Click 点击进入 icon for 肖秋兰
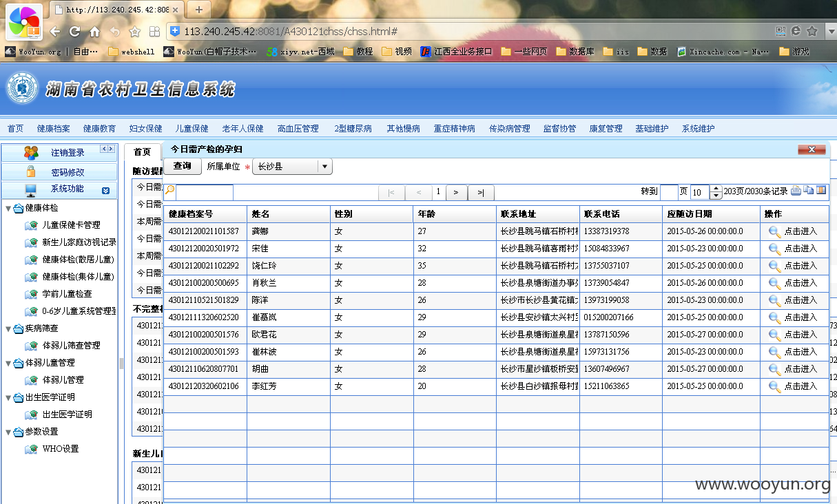The width and height of the screenshot is (837, 504). point(775,284)
